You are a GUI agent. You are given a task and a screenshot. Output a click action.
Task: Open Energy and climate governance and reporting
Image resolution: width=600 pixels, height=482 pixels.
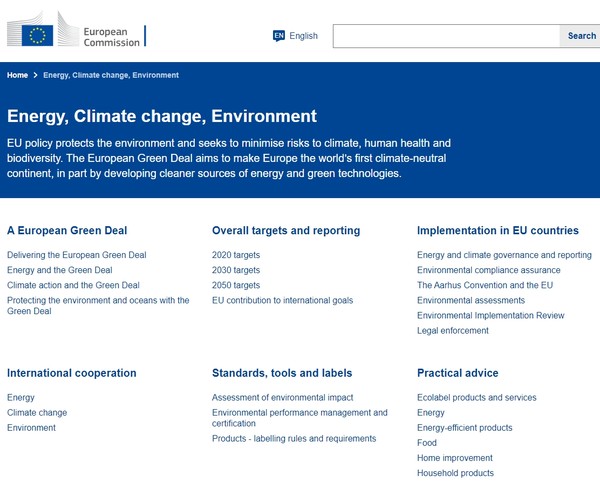coord(504,255)
